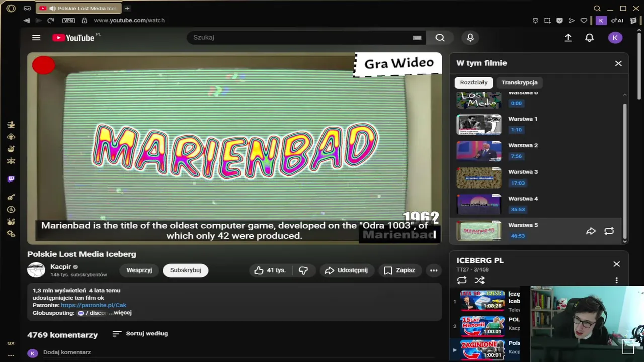This screenshot has height=362, width=644.
Task: Open the browser AI assistant
Action: [617, 21]
